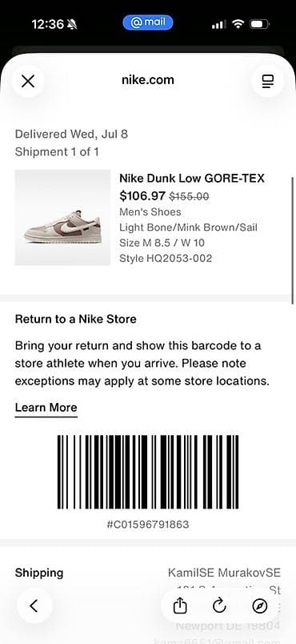Tap the @mail return pill
Image resolution: width=296 pixels, height=644 pixels.
click(x=148, y=22)
